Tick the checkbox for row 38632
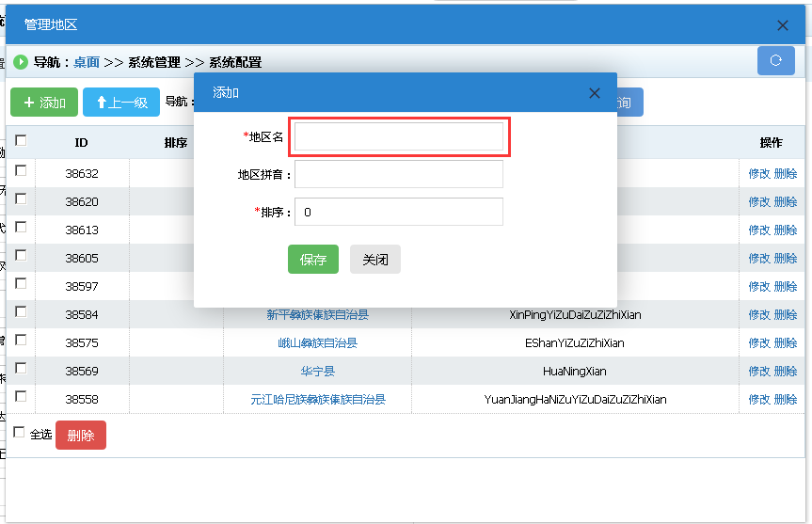This screenshot has height=524, width=812. 21,170
